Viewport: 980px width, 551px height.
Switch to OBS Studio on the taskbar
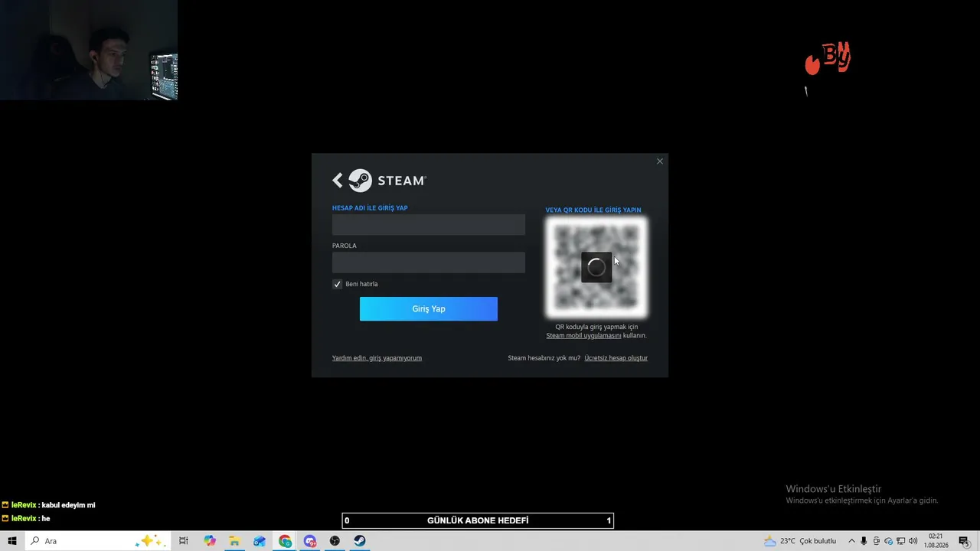coord(335,541)
